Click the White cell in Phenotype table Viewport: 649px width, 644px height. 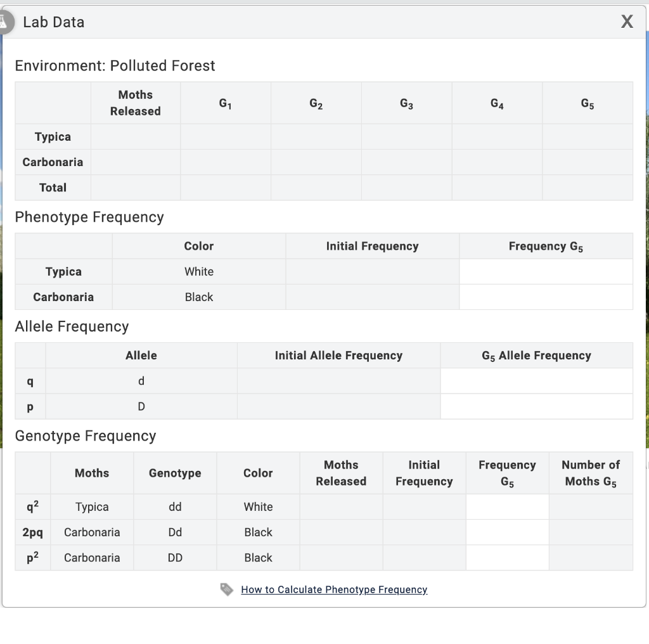pyautogui.click(x=199, y=271)
